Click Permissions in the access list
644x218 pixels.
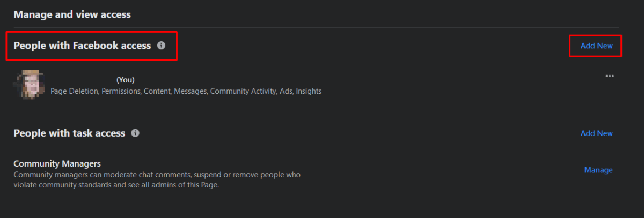[121, 91]
